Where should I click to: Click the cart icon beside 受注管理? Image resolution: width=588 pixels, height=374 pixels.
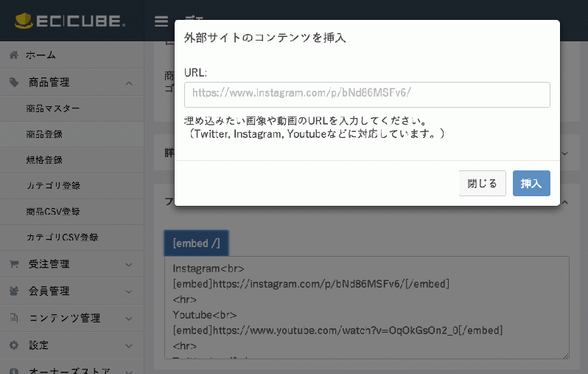point(14,264)
